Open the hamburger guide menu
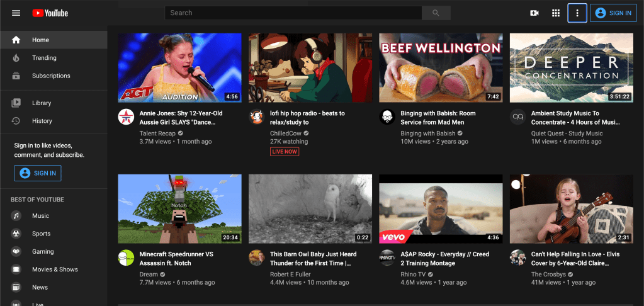 (x=16, y=13)
